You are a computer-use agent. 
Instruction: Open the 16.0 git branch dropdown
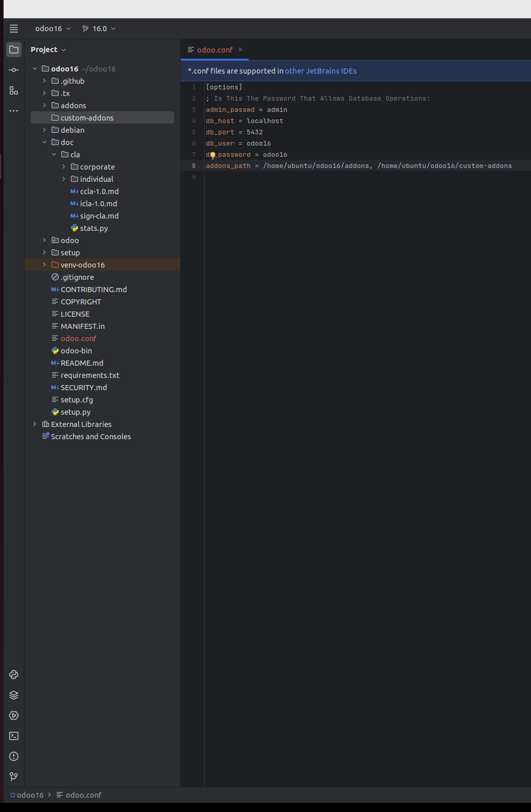click(x=99, y=29)
